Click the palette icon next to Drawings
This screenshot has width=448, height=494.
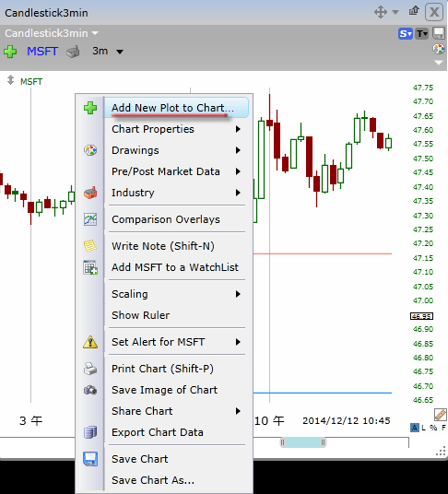90,150
